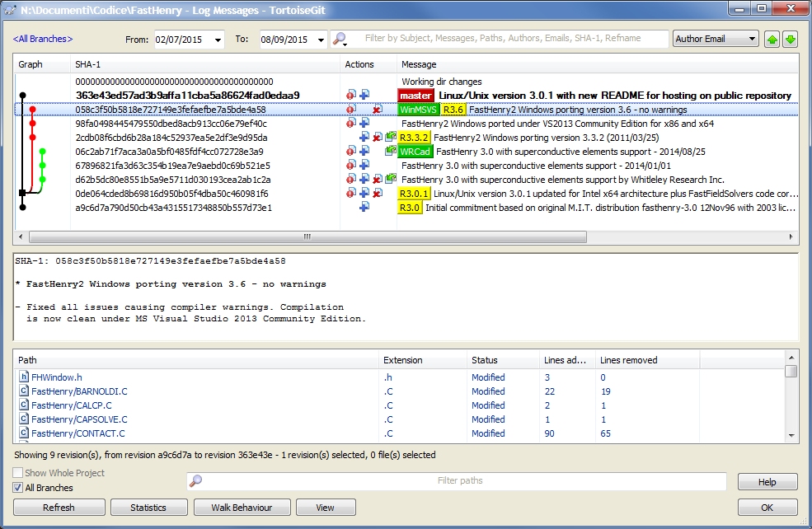Click the Refresh button
This screenshot has height=529, width=812.
(59, 508)
